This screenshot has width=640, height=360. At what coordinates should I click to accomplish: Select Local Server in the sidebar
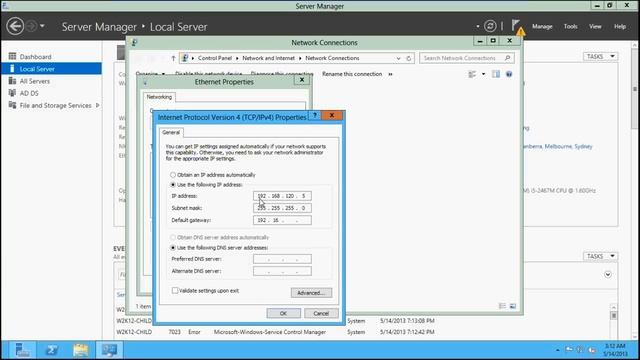pyautogui.click(x=51, y=69)
